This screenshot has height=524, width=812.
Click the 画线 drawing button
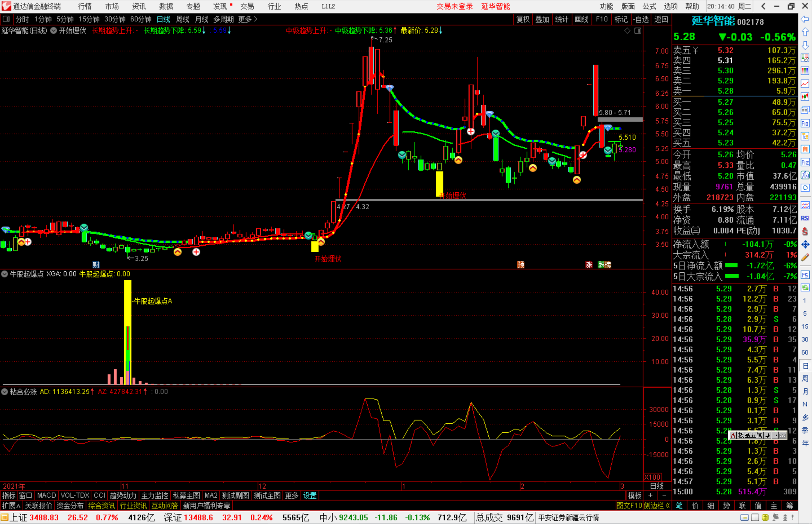582,19
